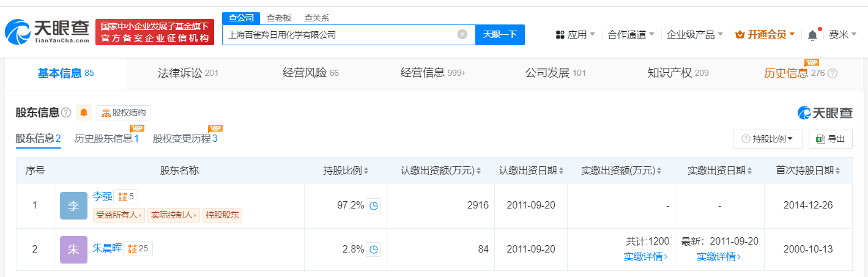Clear the search box text
This screenshot has width=868, height=277.
[x=462, y=35]
